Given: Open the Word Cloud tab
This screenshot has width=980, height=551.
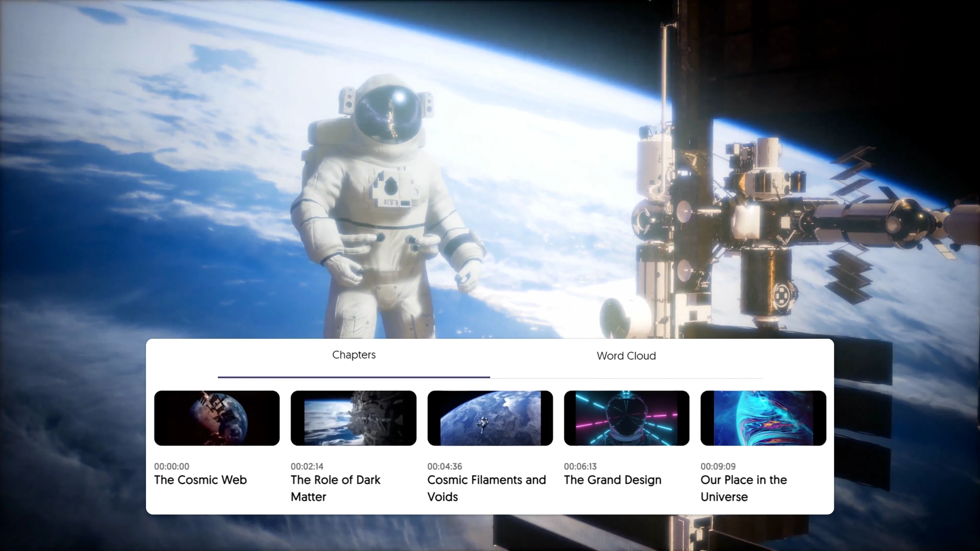Looking at the screenshot, I should pyautogui.click(x=626, y=356).
